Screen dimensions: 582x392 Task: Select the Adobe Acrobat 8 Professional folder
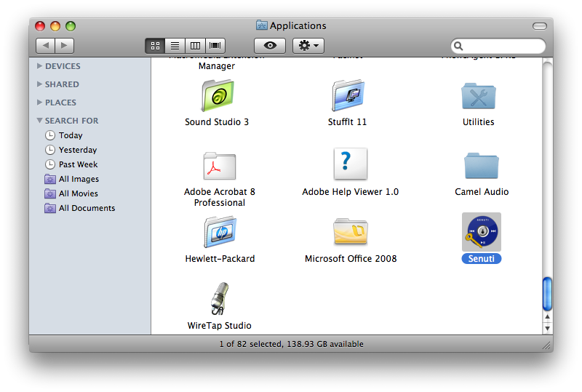[219, 167]
